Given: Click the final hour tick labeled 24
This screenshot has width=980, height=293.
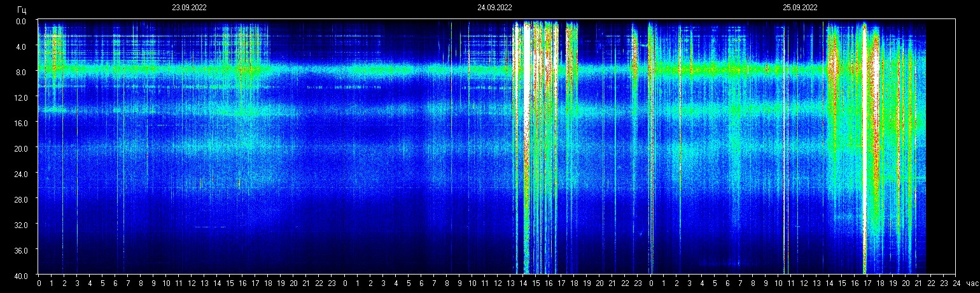Looking at the screenshot, I should coord(956,283).
